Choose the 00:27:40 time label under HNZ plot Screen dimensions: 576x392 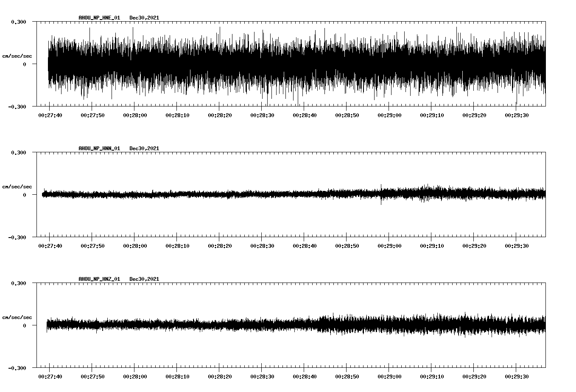[x=50, y=376]
